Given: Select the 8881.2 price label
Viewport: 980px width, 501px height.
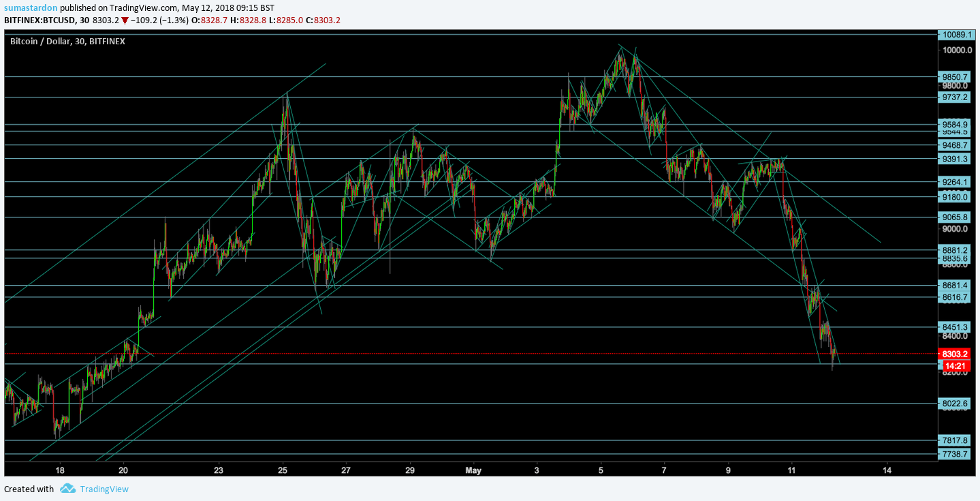Looking at the screenshot, I should coord(955,250).
